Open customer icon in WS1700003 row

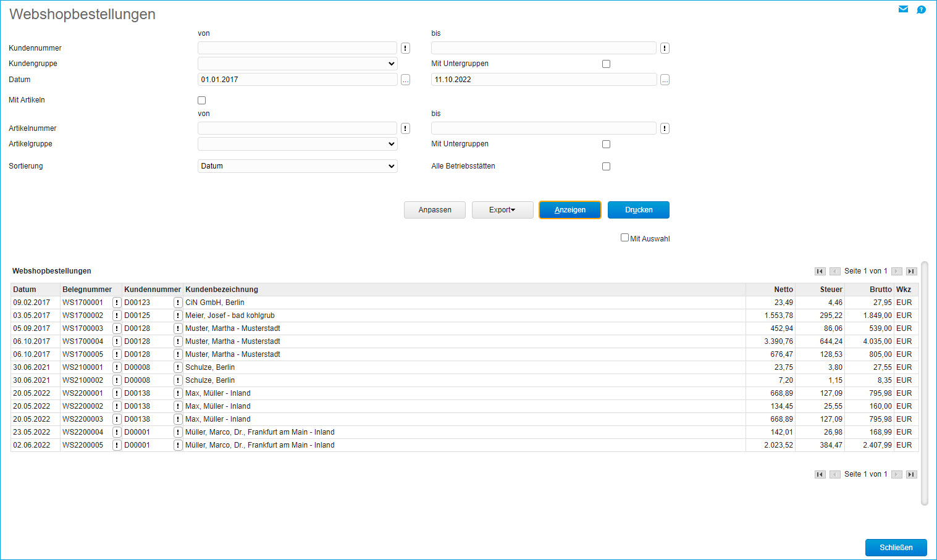click(178, 328)
